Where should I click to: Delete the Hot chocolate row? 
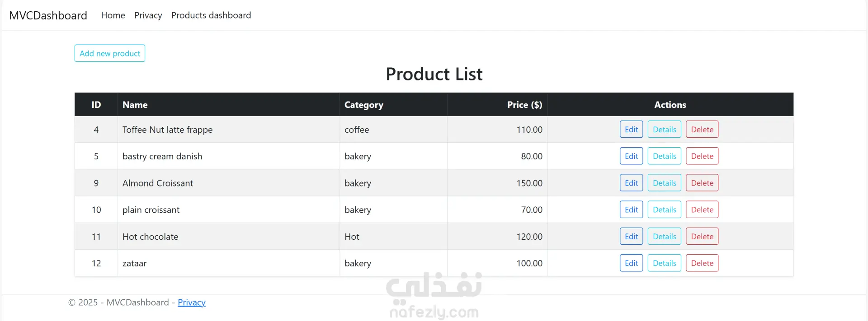(702, 237)
